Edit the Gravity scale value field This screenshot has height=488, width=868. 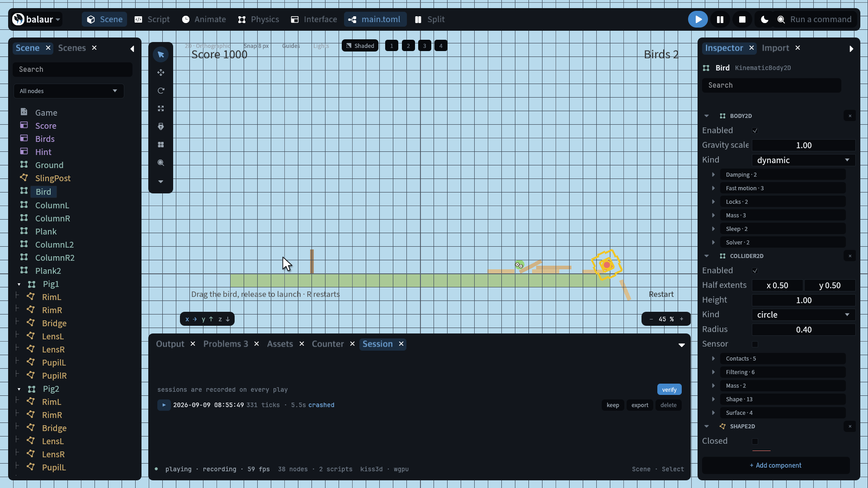click(803, 145)
